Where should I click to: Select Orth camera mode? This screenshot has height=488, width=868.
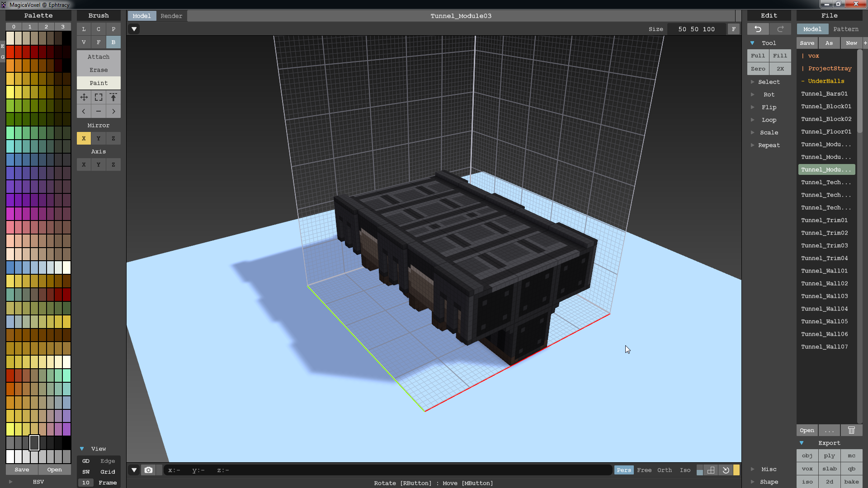[664, 470]
